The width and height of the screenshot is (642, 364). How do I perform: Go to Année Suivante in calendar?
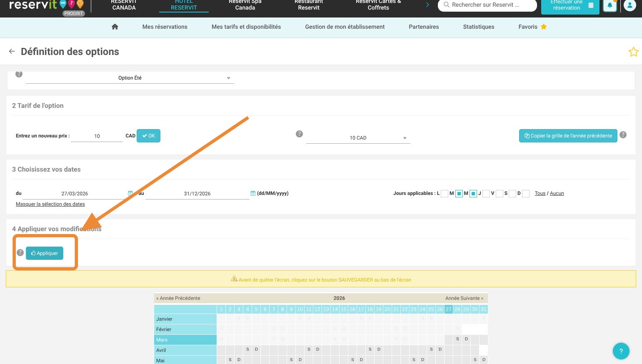[x=464, y=298]
